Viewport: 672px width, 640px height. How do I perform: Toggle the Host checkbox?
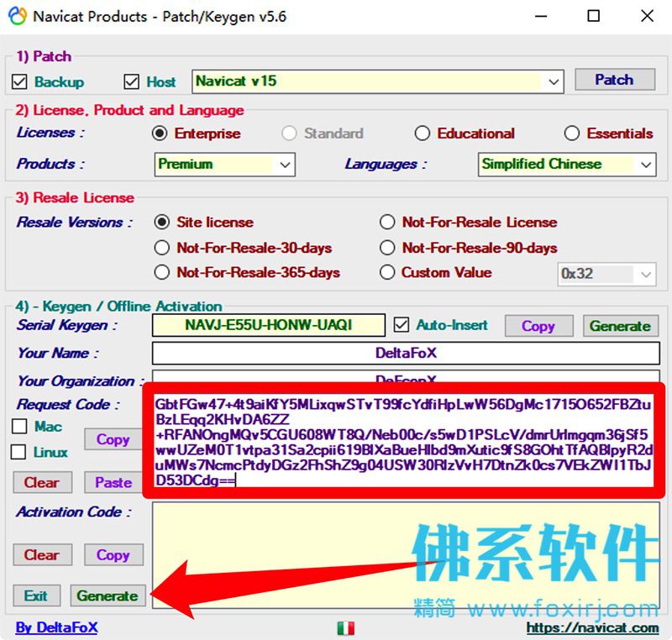(131, 81)
